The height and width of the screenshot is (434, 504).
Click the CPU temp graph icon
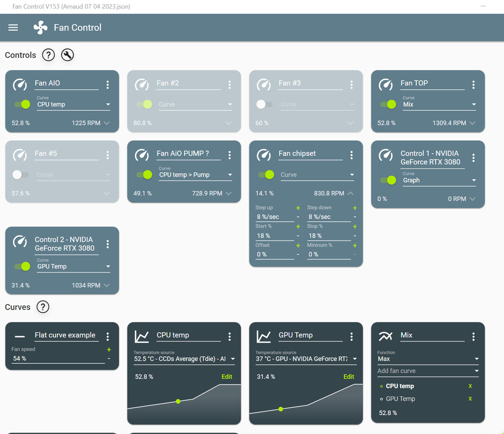click(x=142, y=337)
